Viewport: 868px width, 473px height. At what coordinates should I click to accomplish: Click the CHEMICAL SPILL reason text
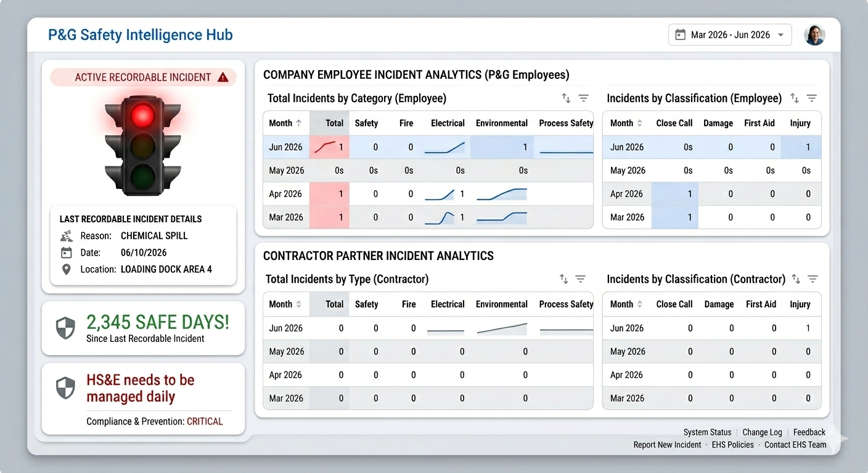pos(154,236)
